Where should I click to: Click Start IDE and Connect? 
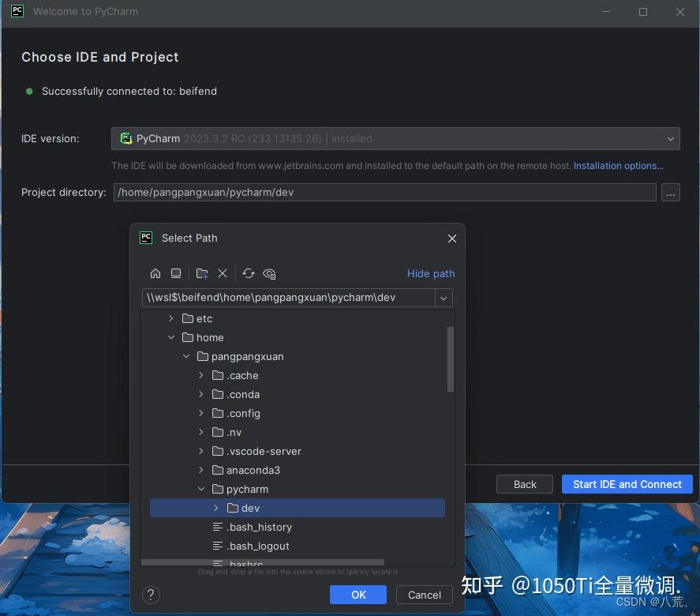coord(627,484)
